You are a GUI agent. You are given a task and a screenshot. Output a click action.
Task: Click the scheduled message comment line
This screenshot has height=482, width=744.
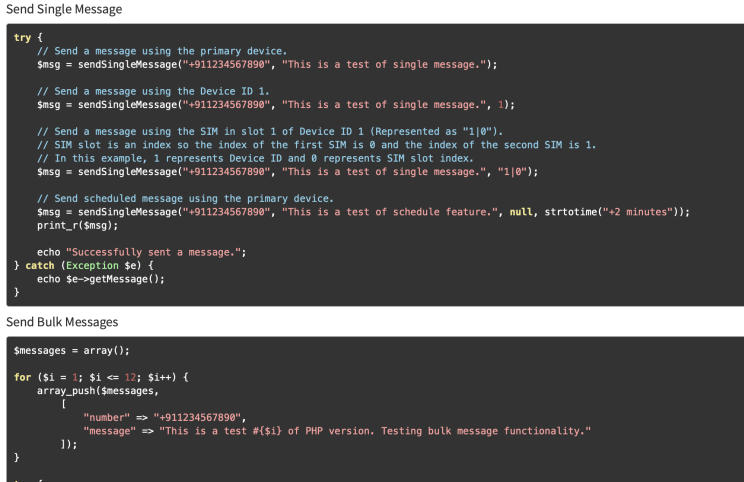pos(185,198)
